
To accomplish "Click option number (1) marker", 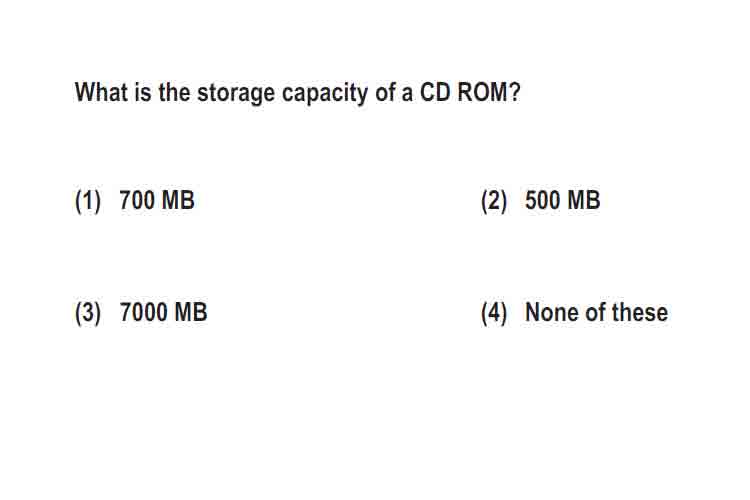I will click(88, 201).
